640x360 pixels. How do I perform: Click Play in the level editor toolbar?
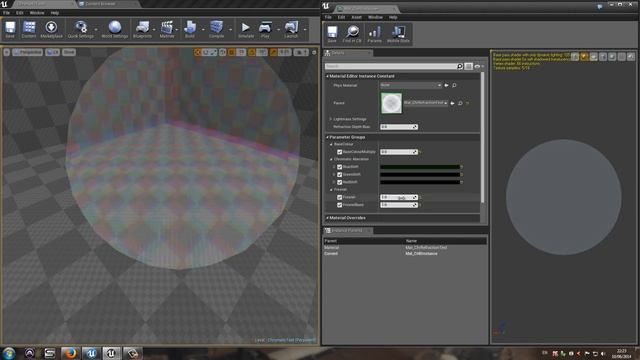265,29
